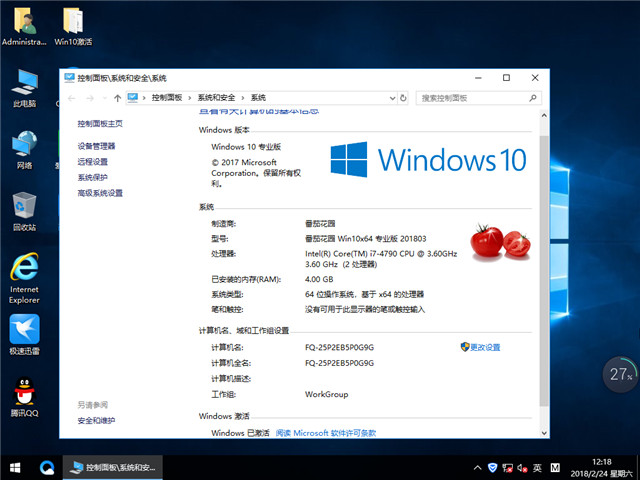Select the 控制面板\系统和安全 taskbar button
The height and width of the screenshot is (480, 640).
[113, 467]
